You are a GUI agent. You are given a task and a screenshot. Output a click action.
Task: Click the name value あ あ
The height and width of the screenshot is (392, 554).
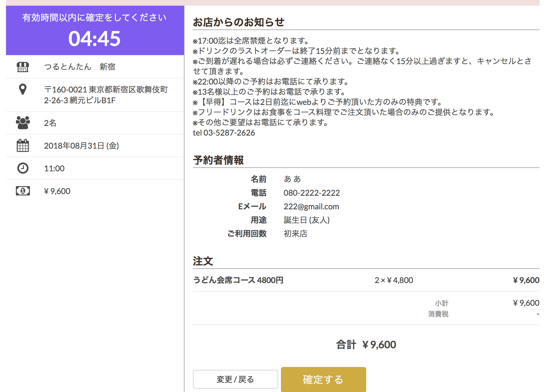pyautogui.click(x=292, y=179)
